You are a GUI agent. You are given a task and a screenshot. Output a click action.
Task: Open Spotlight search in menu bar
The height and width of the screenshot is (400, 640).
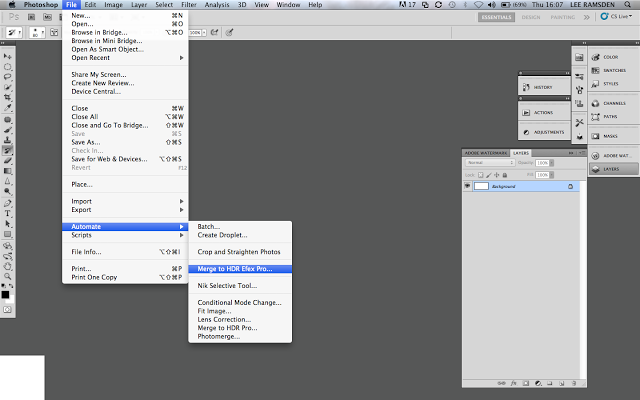click(627, 4)
